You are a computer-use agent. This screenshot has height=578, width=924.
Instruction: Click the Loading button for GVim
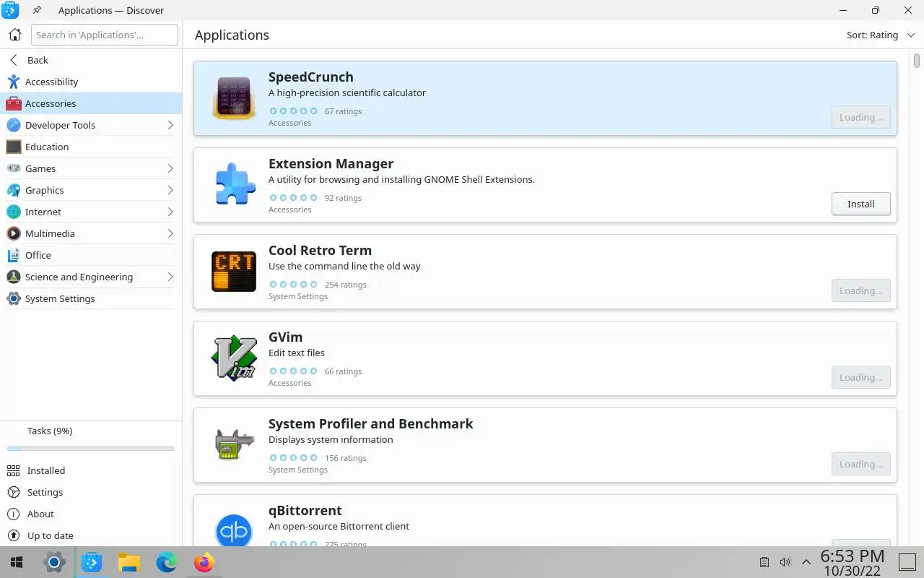[x=860, y=377]
